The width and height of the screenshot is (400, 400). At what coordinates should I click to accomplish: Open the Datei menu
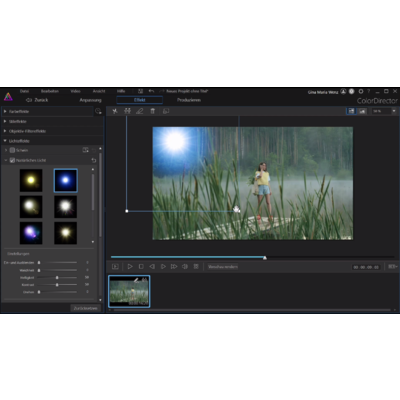[24, 91]
